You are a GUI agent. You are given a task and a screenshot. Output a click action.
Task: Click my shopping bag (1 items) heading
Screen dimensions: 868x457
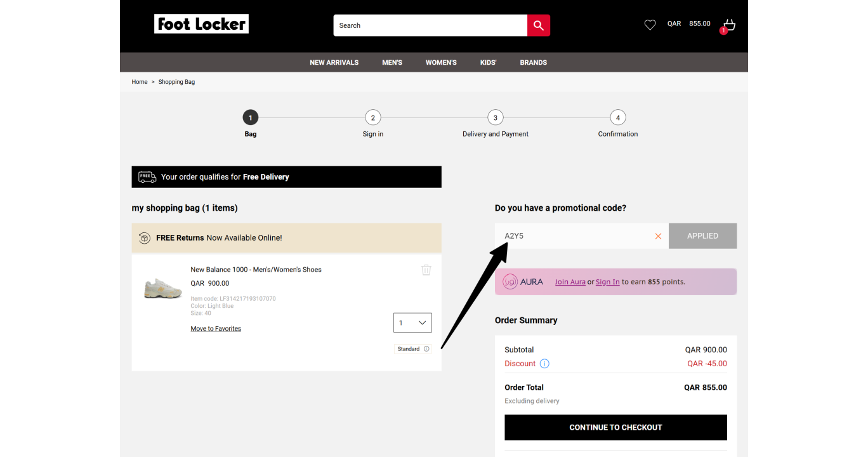pos(185,208)
